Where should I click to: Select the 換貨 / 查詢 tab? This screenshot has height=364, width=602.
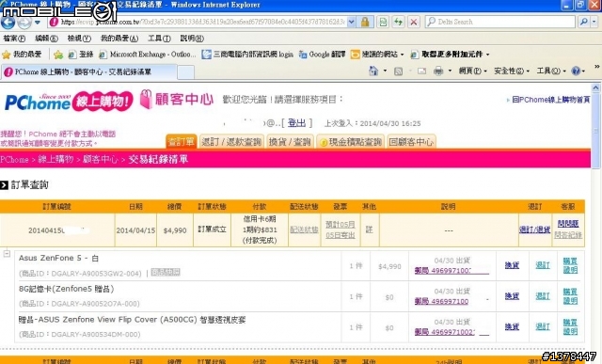(290, 142)
